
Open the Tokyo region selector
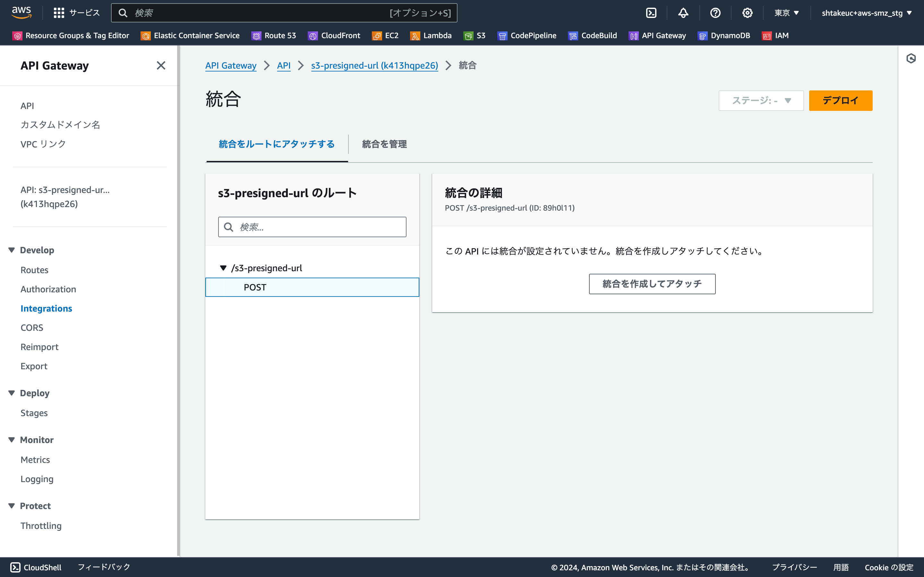[786, 13]
